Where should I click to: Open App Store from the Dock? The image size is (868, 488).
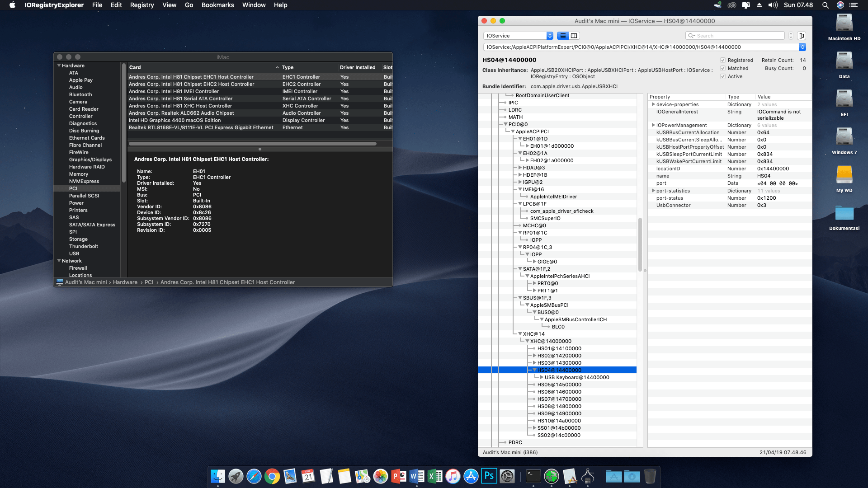click(471, 476)
